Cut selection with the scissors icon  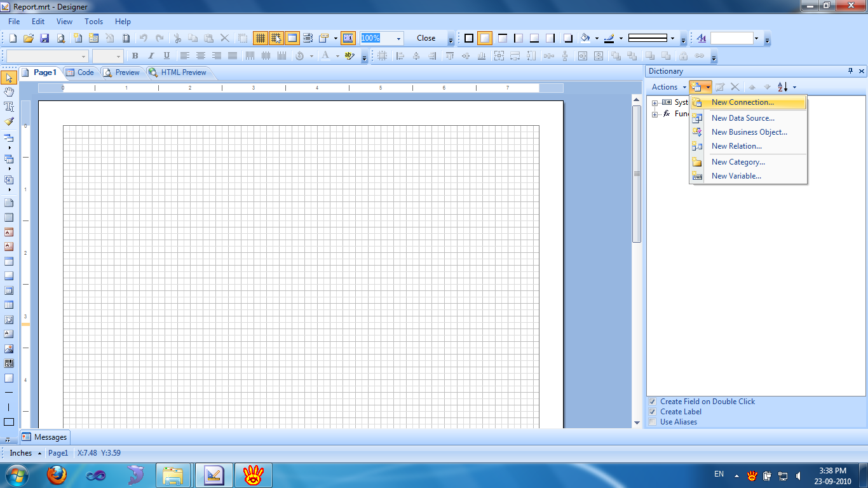(177, 38)
